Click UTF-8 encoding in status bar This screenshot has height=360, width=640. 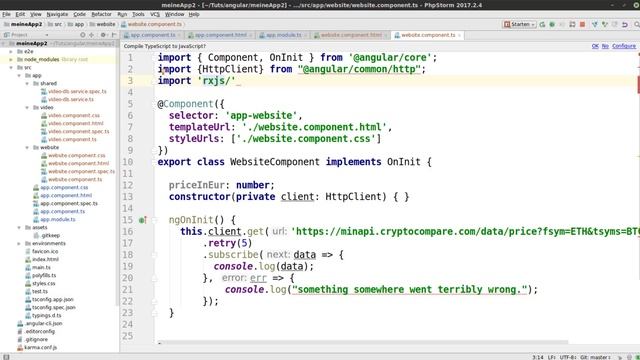pyautogui.click(x=568, y=357)
